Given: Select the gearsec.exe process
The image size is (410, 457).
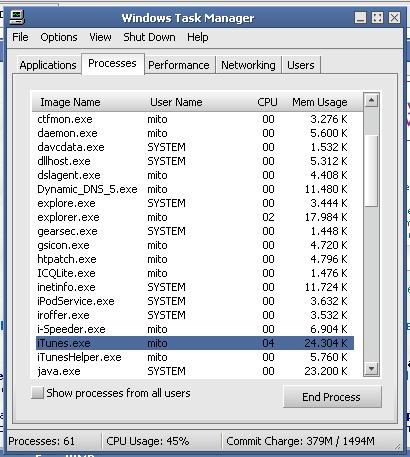Looking at the screenshot, I should coord(195,231).
